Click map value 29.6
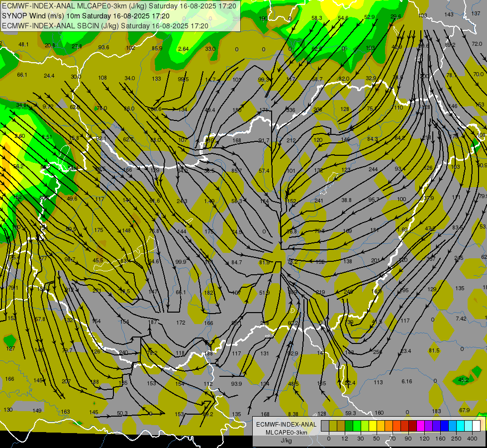Viewport: 487px width, 448px height. [x=396, y=16]
